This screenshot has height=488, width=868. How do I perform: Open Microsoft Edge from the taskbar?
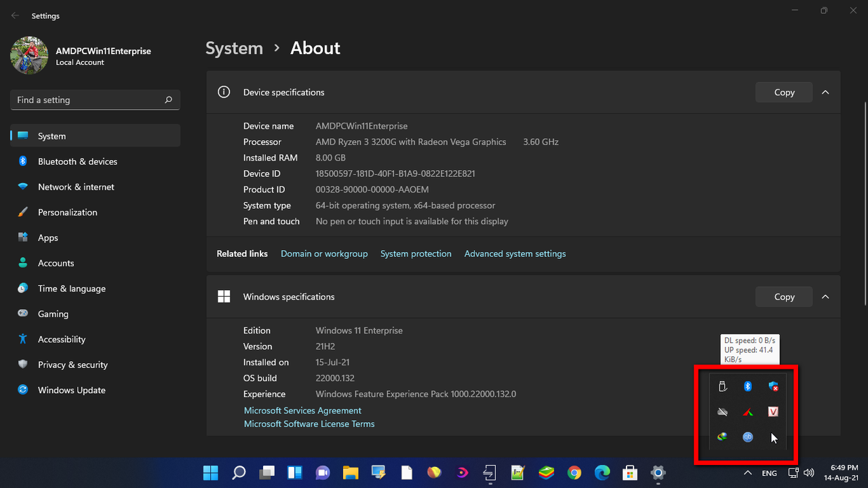[602, 472]
